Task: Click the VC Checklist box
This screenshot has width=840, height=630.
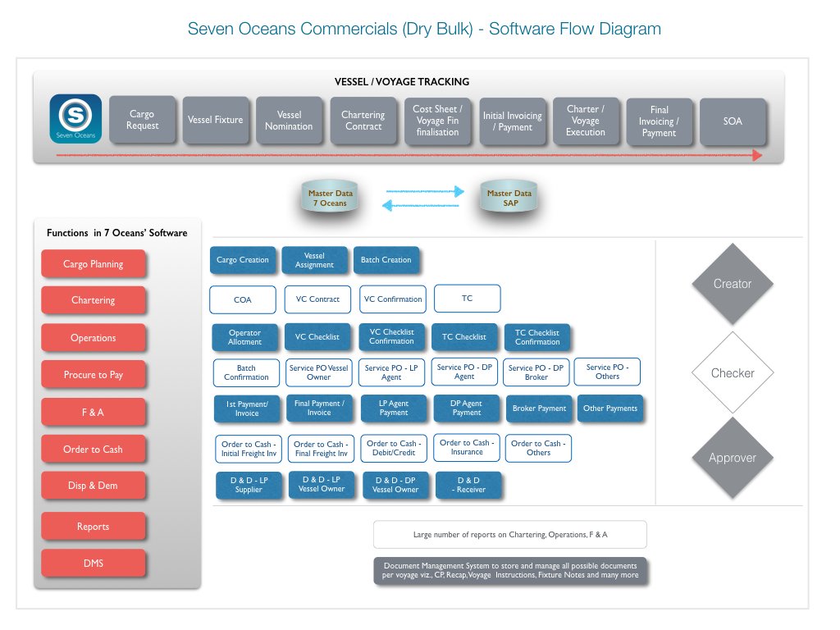Action: tap(317, 336)
